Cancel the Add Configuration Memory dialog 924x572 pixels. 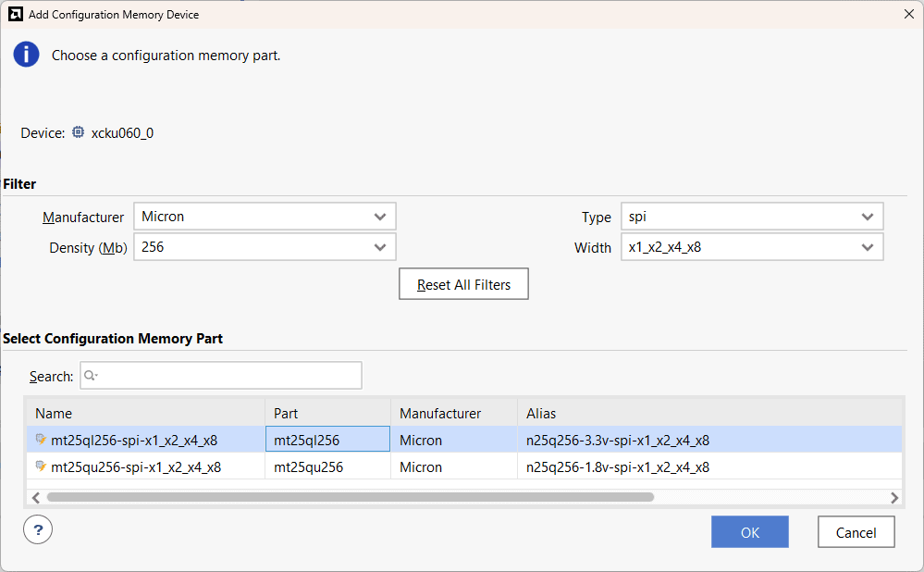tap(856, 532)
